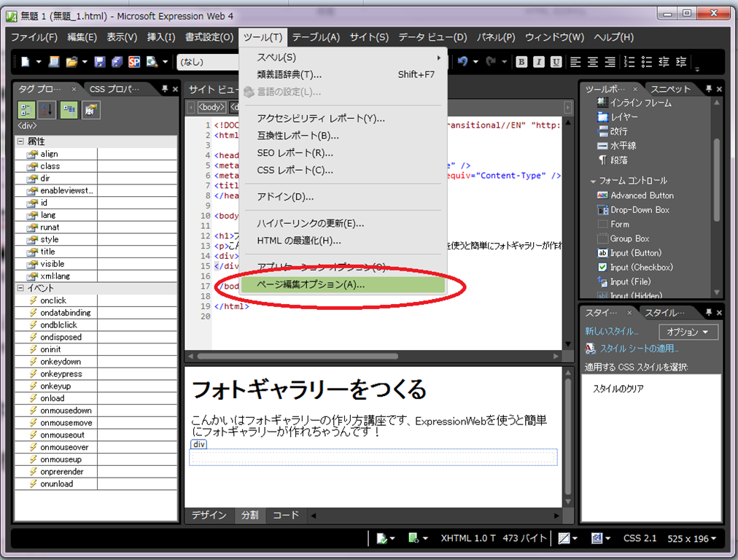Viewport: 738px width, 560px height.
Task: Click the <body> tag selector button
Action: pos(211,107)
